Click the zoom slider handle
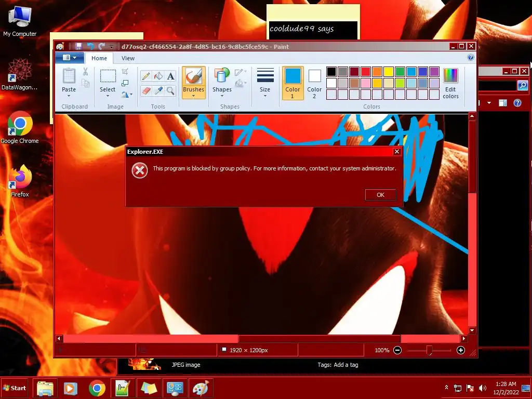Image resolution: width=532 pixels, height=399 pixels. tap(429, 350)
